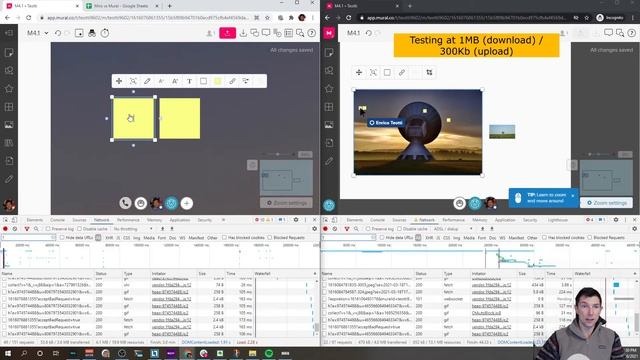Click the border square icon on sticky note toolbar
The height and width of the screenshot is (360, 640).
click(x=203, y=81)
